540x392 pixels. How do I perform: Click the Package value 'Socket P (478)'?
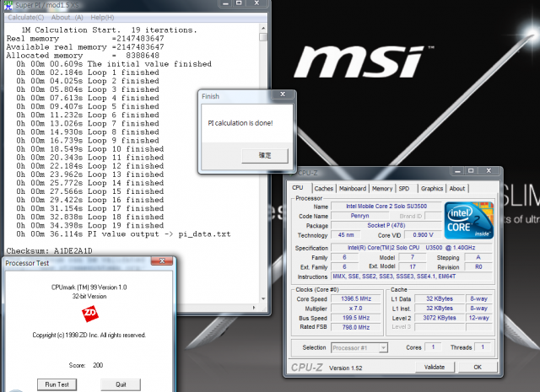pyautogui.click(x=386, y=225)
